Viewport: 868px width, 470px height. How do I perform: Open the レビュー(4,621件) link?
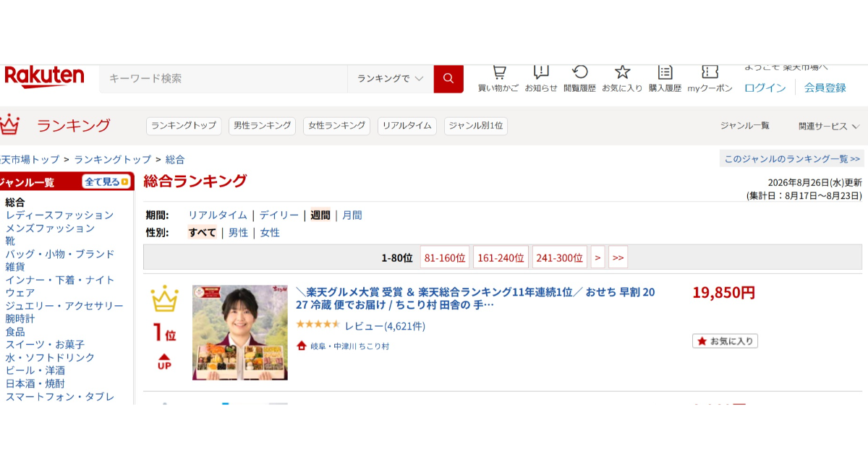pyautogui.click(x=385, y=326)
